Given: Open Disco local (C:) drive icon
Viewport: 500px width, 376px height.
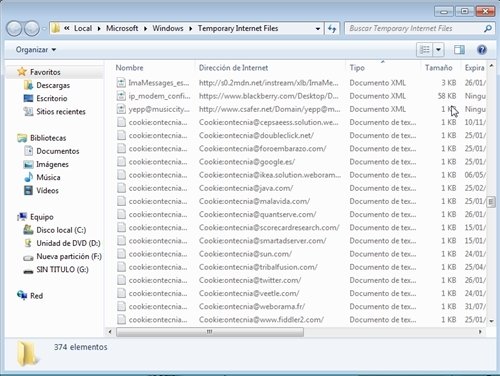Looking at the screenshot, I should pyautogui.click(x=28, y=230).
